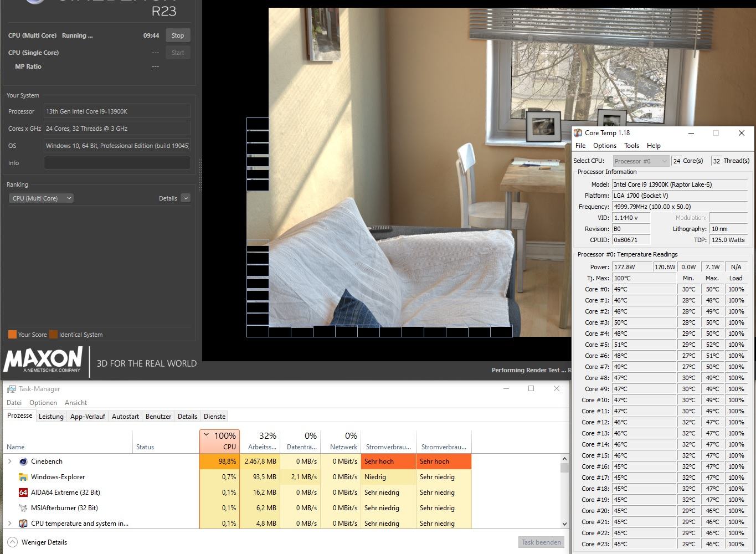
Task: Select the MSIAfterburner (32 Bit) row
Action: (x=238, y=508)
